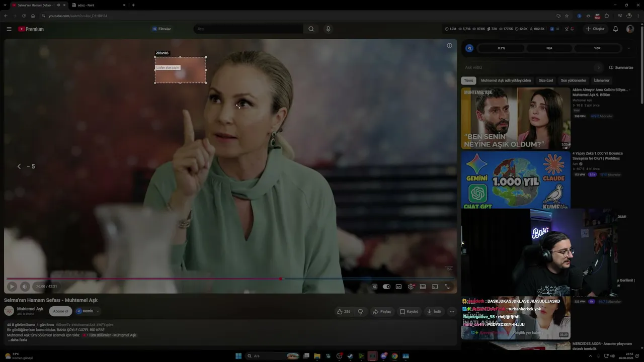Select the Muhtemel Aşk adlı yükleyiciden chip
644x362 pixels.
tap(506, 80)
